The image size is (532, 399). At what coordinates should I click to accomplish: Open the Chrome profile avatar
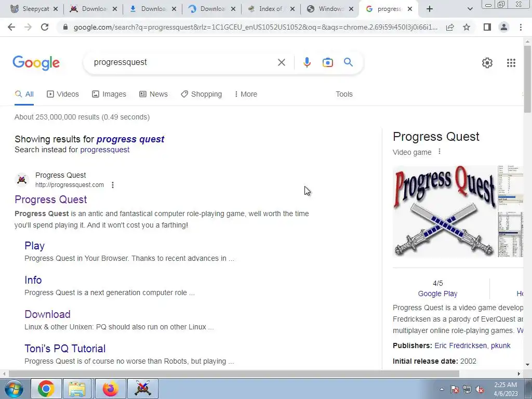point(504,27)
